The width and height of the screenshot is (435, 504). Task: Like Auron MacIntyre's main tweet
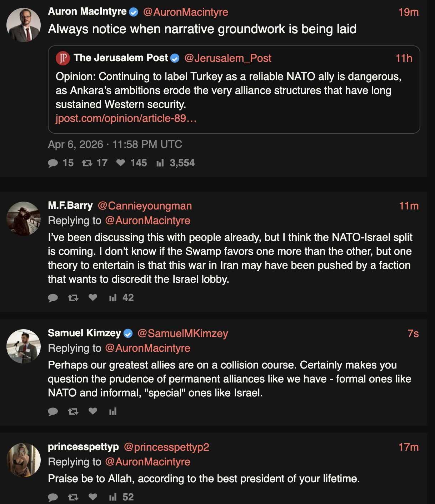pyautogui.click(x=121, y=163)
